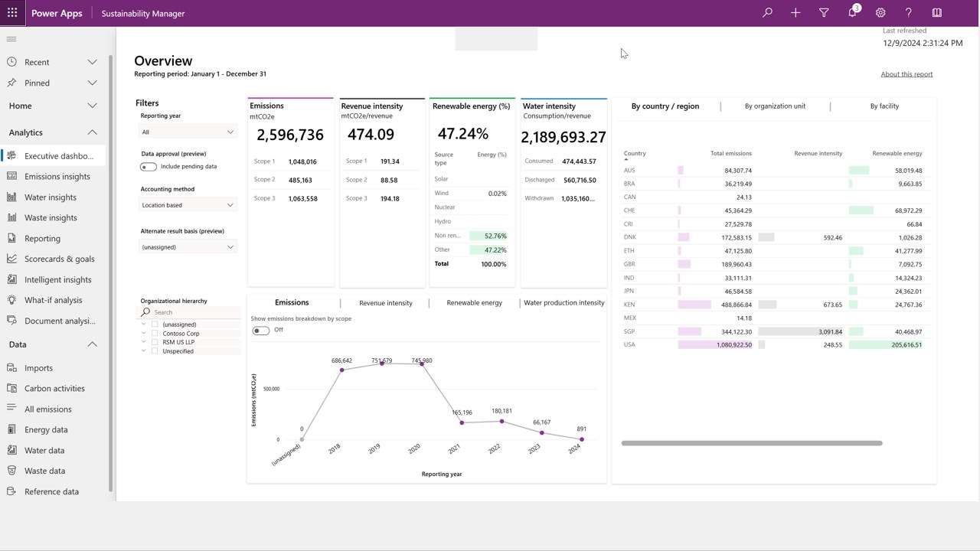Collapse the Analytics section chevron
980x551 pixels.
click(92, 132)
